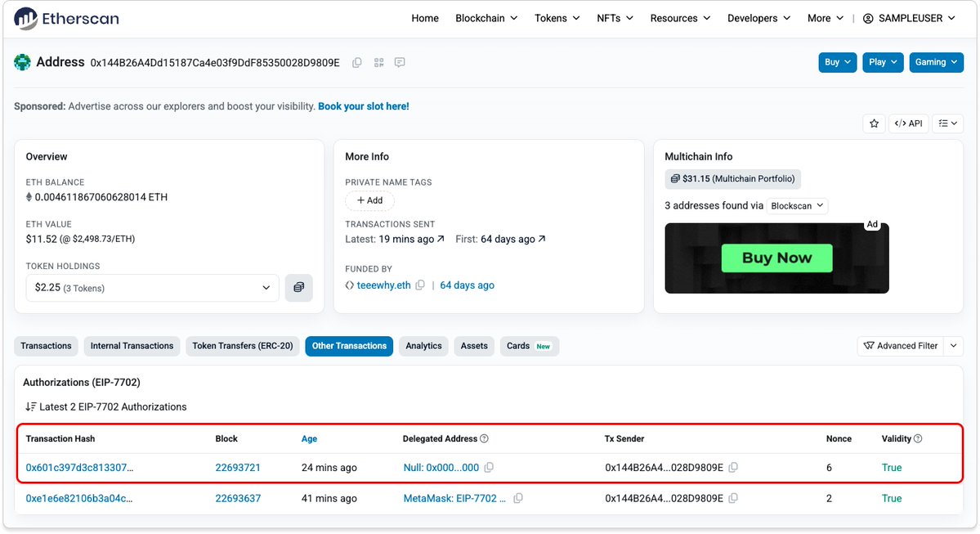Open the Play dropdown button
980x534 pixels.
(883, 62)
